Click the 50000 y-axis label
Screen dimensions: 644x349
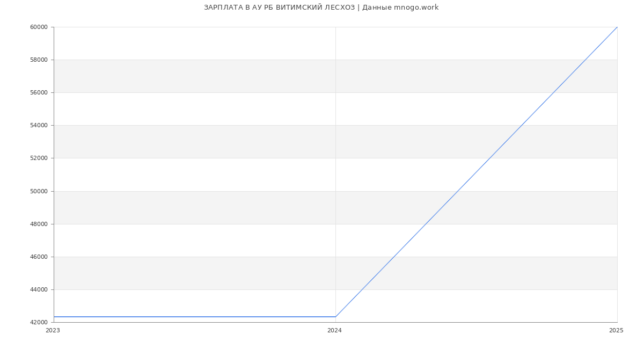pos(39,191)
